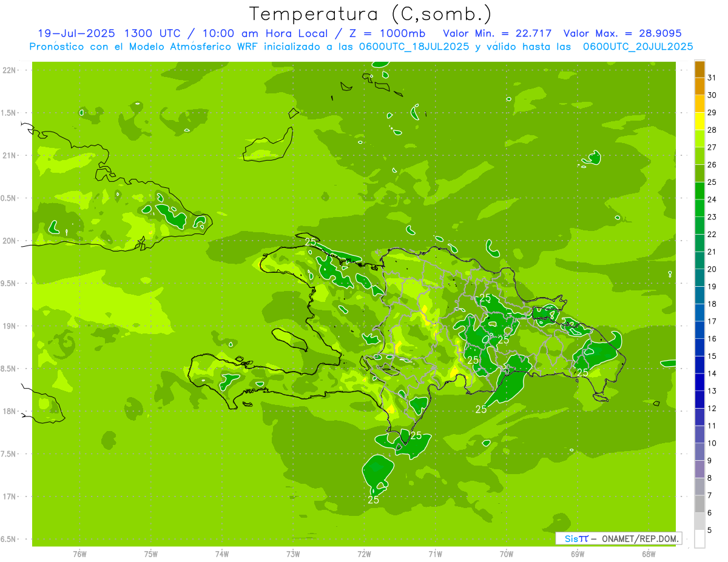728x562 pixels.
Task: Click the legend value "28"
Action: tap(712, 130)
